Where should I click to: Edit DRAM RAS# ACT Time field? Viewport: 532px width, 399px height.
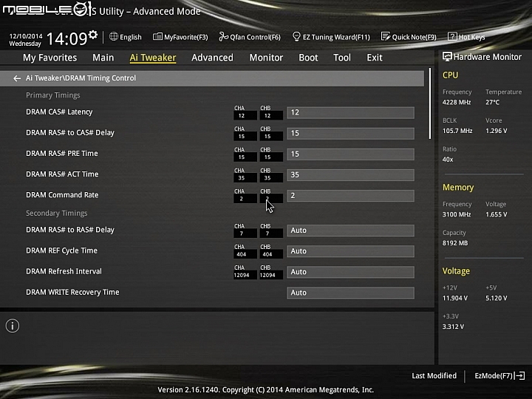pos(350,174)
